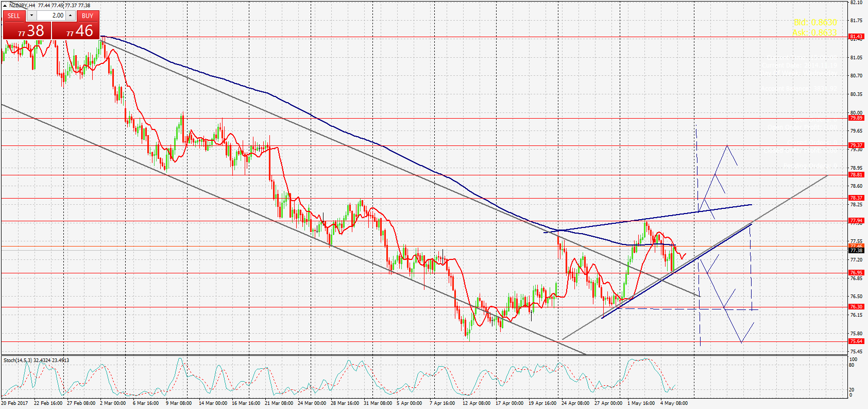Select the 79.89 price level label
This screenshot has height=409, width=868.
coord(856,118)
